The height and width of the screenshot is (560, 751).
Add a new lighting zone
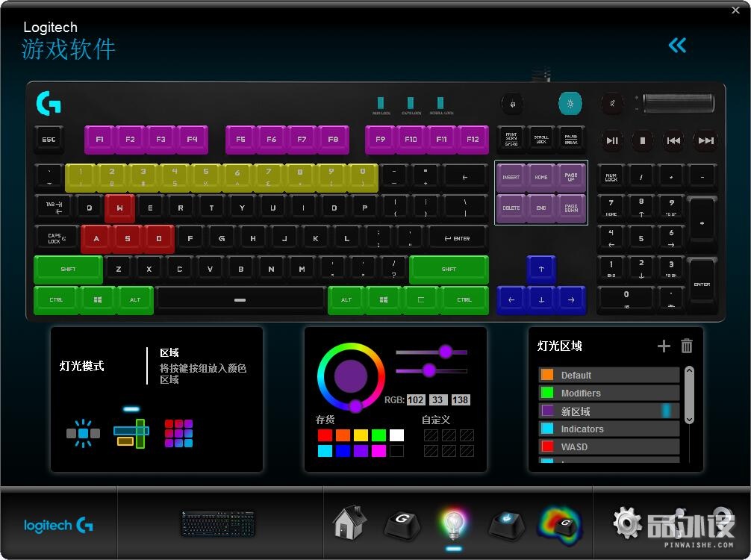click(664, 346)
